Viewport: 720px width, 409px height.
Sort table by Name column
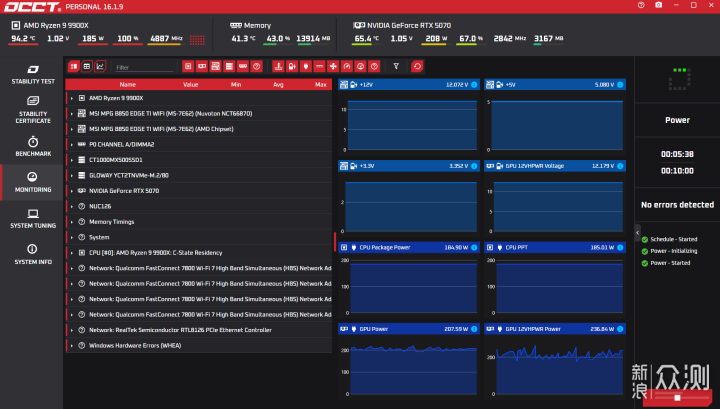click(x=128, y=84)
